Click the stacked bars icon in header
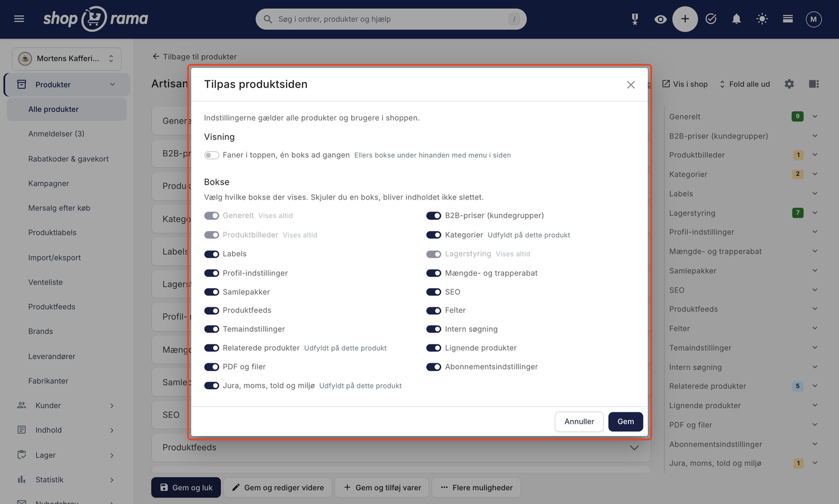Screen dimensions: 839x504 [x=788, y=19]
